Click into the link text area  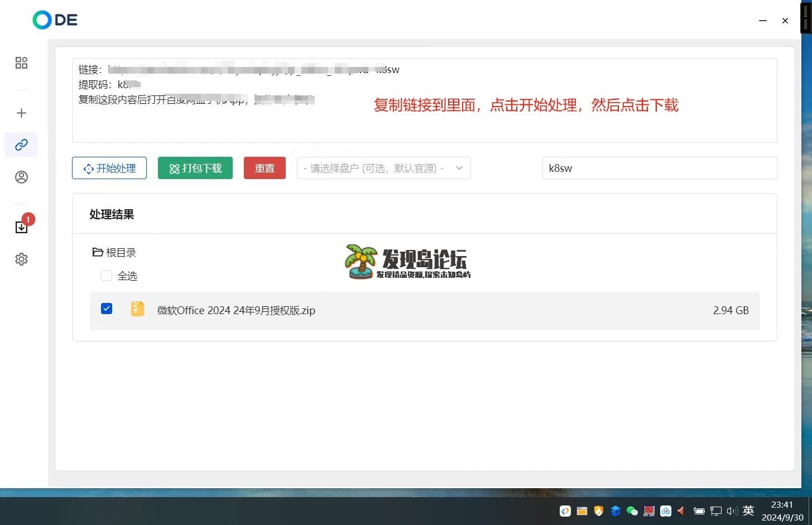tap(424, 100)
